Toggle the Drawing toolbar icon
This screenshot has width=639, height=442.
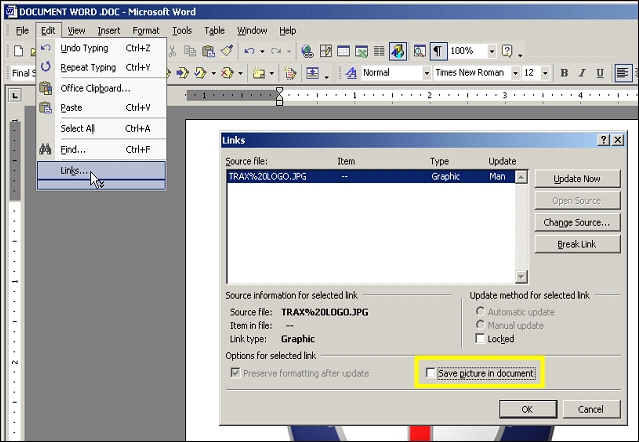398,51
